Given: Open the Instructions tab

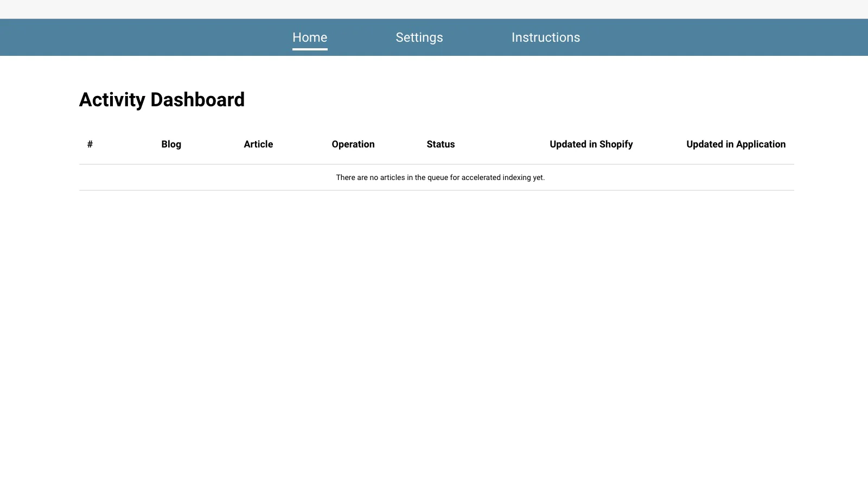Looking at the screenshot, I should point(546,37).
